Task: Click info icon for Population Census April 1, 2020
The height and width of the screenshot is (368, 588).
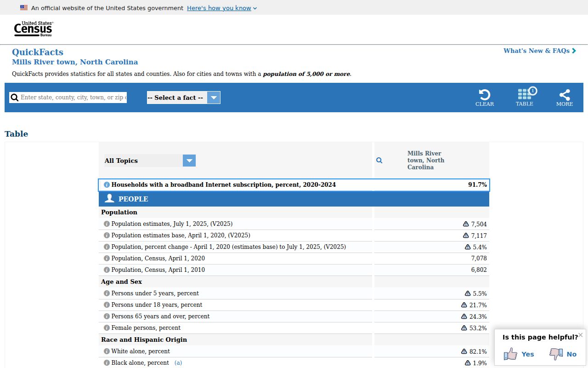Action: [x=107, y=259]
